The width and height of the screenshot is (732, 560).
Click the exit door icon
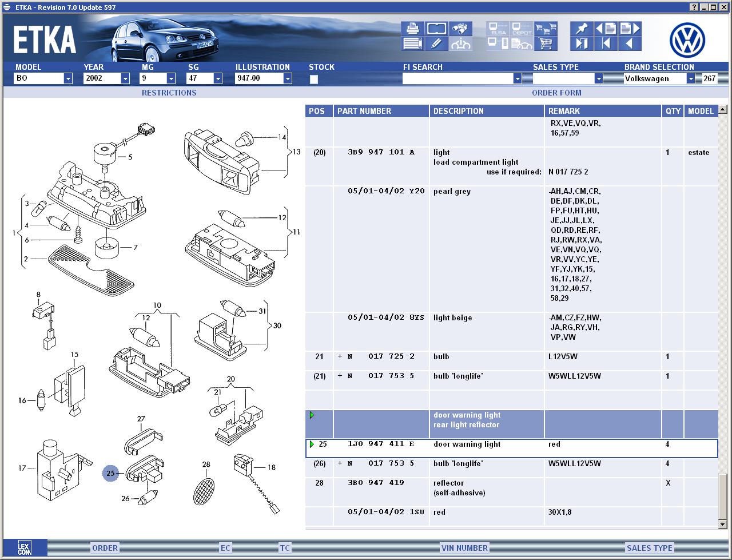(582, 43)
